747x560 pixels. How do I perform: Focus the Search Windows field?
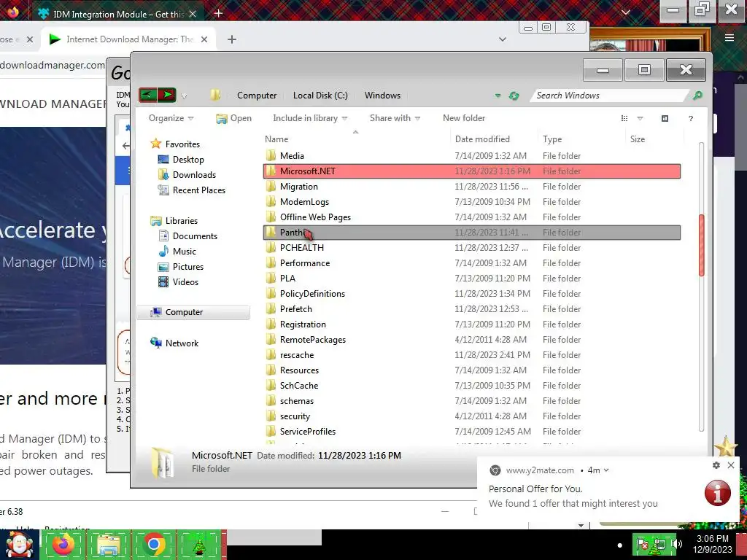[x=610, y=96]
